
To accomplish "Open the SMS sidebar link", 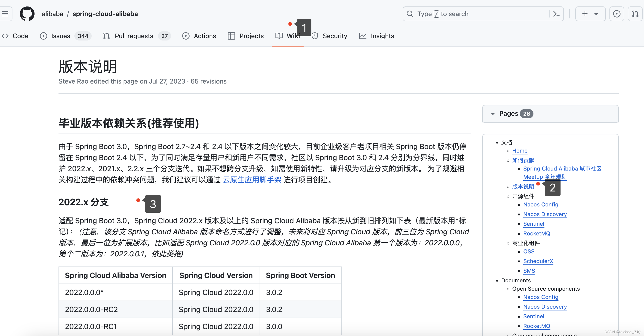I will [529, 271].
